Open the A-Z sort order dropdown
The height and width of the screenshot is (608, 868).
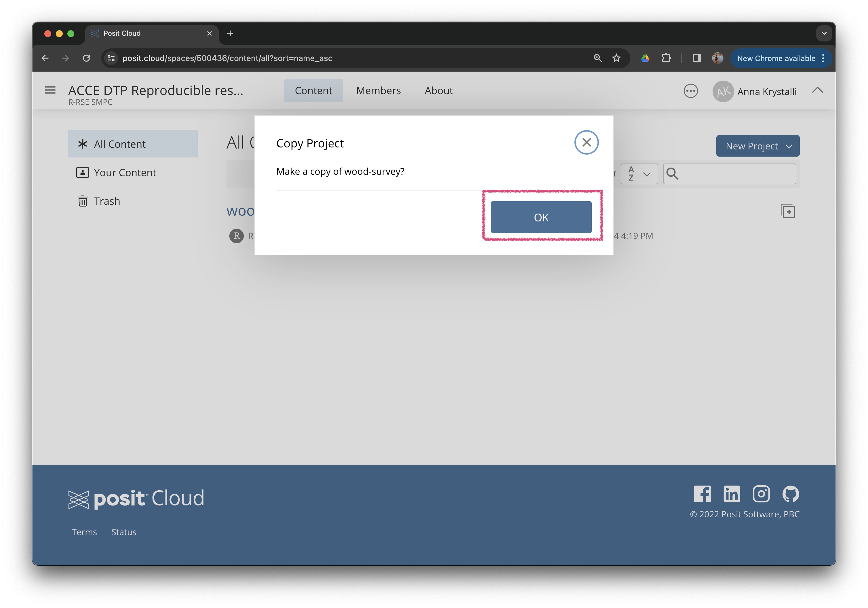pos(639,174)
